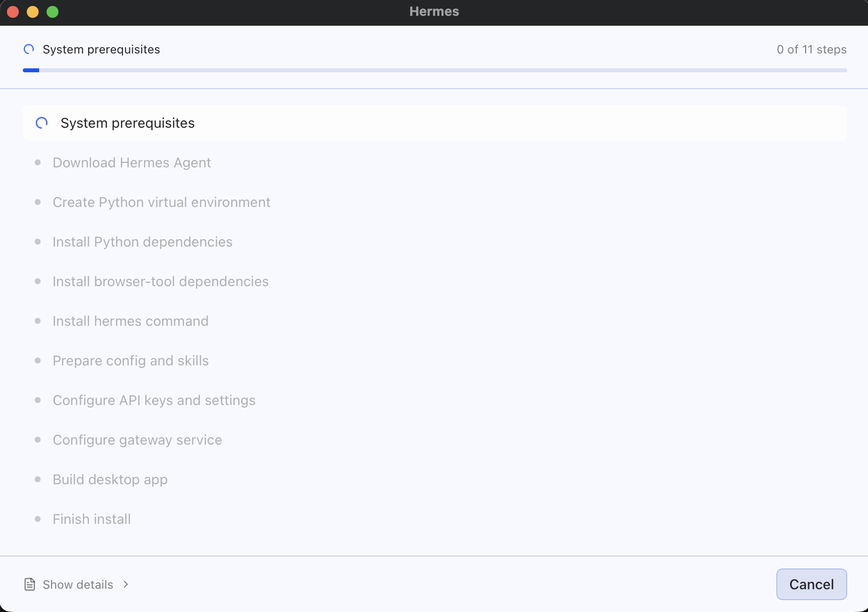The height and width of the screenshot is (612, 868).
Task: Click the Create Python virtual environment step
Action: pos(162,202)
